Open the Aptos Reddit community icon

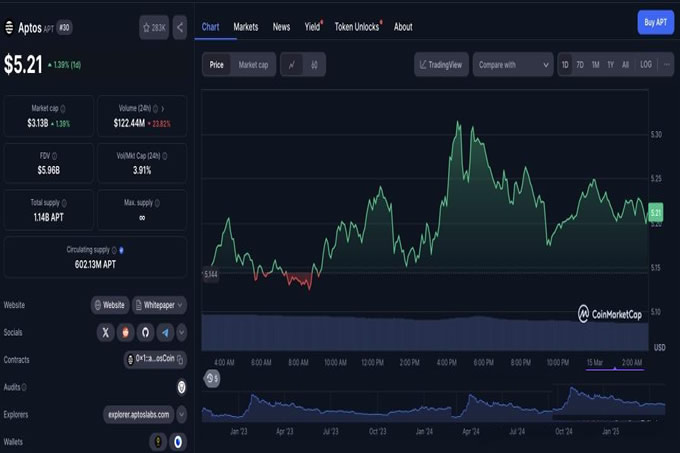tap(125, 332)
